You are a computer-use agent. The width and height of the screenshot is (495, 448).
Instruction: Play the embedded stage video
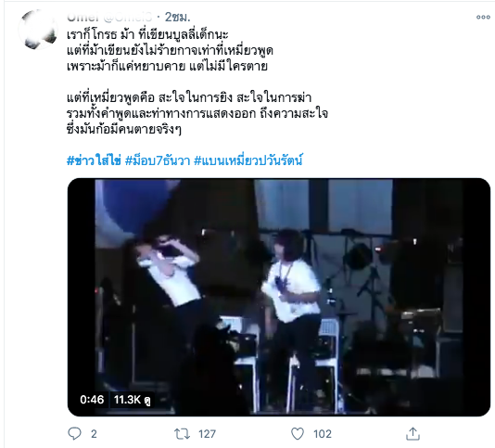[x=279, y=297]
